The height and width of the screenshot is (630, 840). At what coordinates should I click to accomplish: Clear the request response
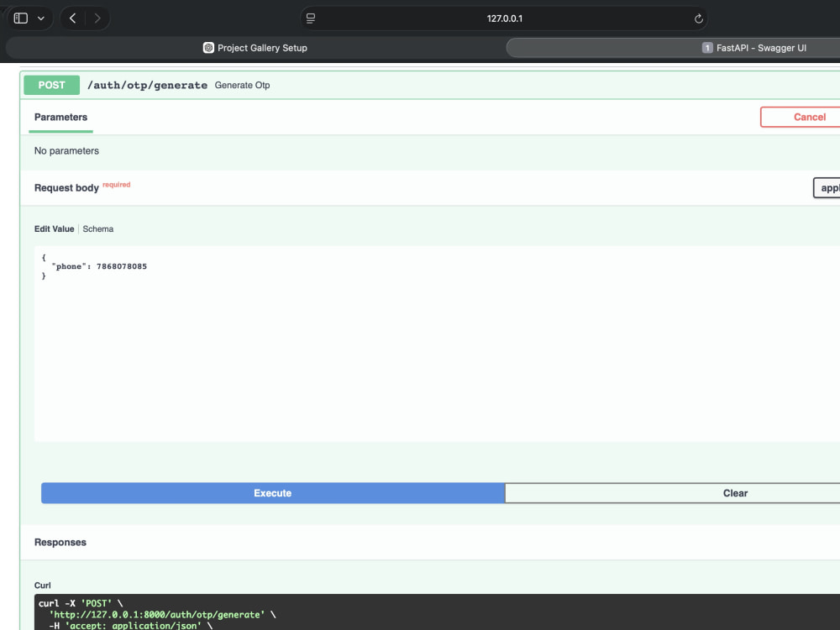click(672, 493)
